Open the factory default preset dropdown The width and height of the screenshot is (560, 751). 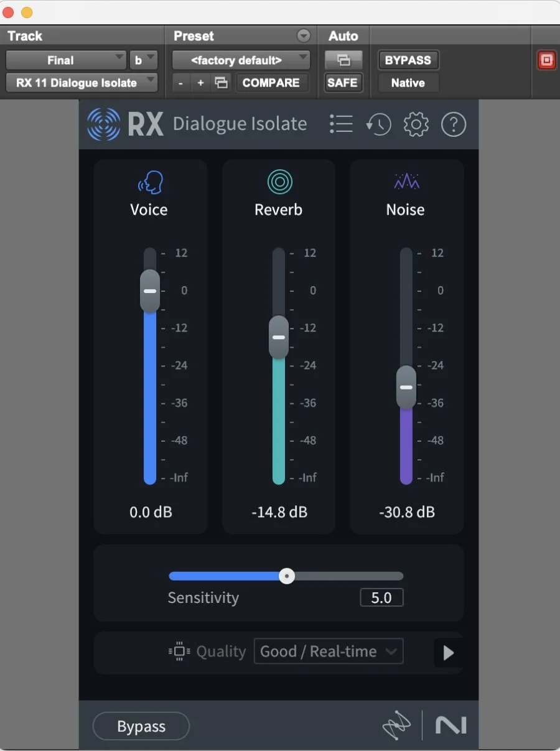click(x=241, y=60)
